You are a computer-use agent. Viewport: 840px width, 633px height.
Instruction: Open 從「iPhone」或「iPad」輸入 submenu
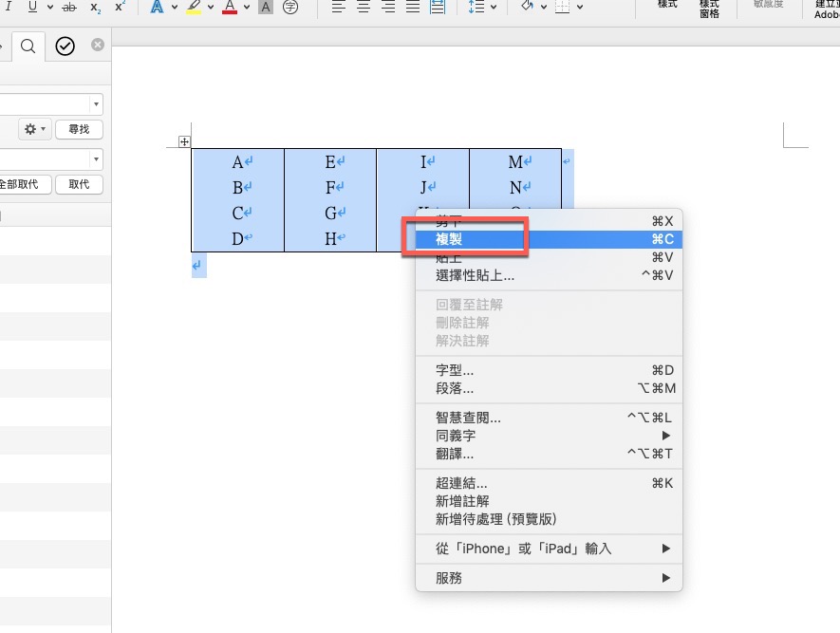(x=549, y=549)
